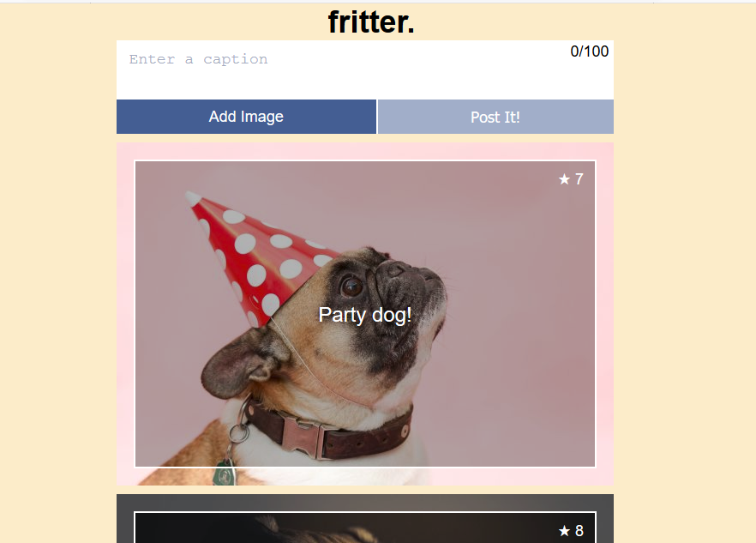This screenshot has height=543, width=756.
Task: Click the star count 8
Action: pyautogui.click(x=579, y=531)
